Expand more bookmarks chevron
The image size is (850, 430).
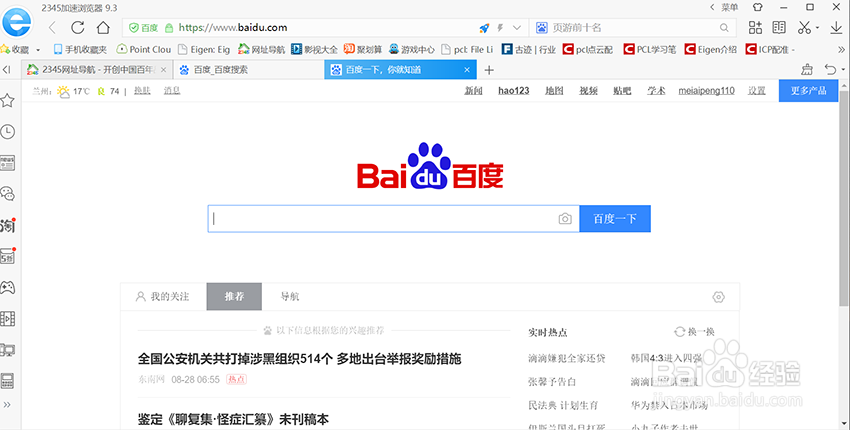(841, 49)
